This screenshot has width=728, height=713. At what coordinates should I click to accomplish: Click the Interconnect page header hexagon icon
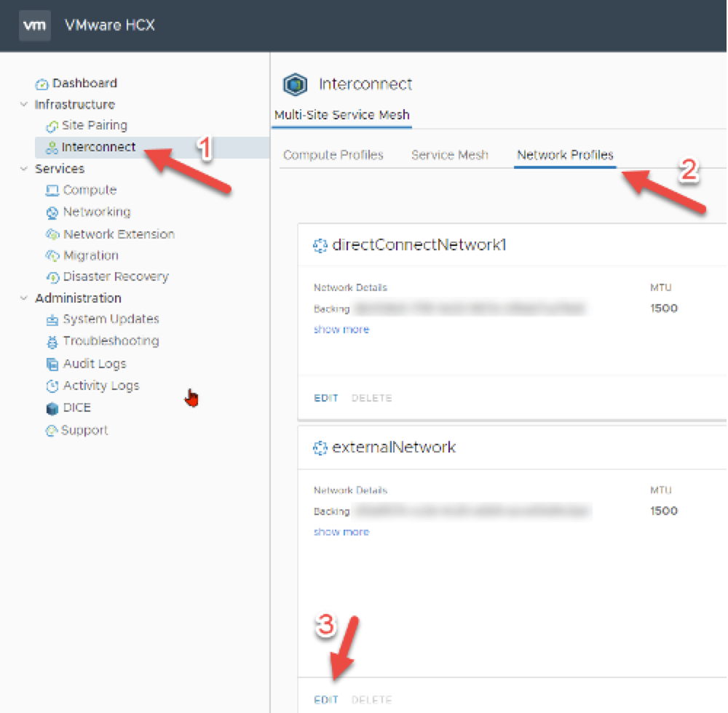tap(296, 84)
